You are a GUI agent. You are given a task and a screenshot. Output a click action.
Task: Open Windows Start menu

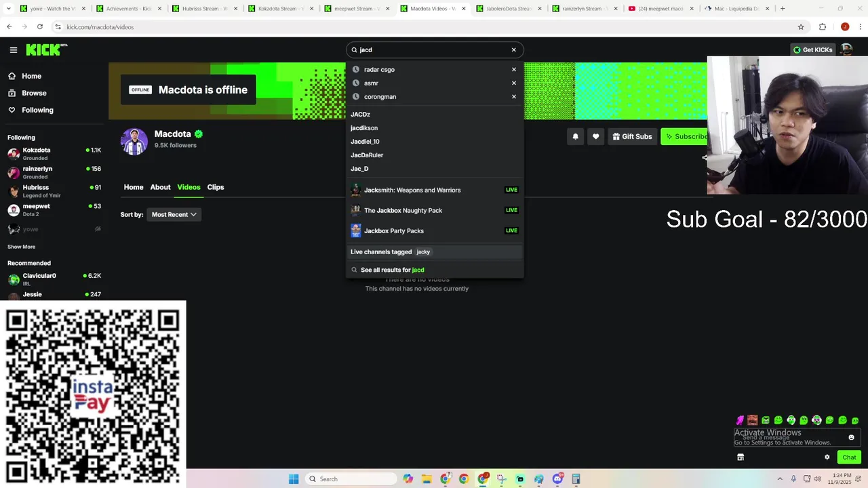(x=294, y=479)
